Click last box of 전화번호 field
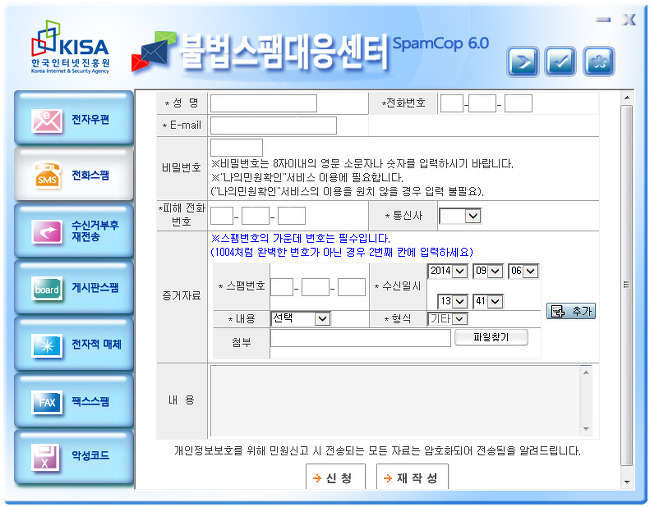 pos(519,103)
